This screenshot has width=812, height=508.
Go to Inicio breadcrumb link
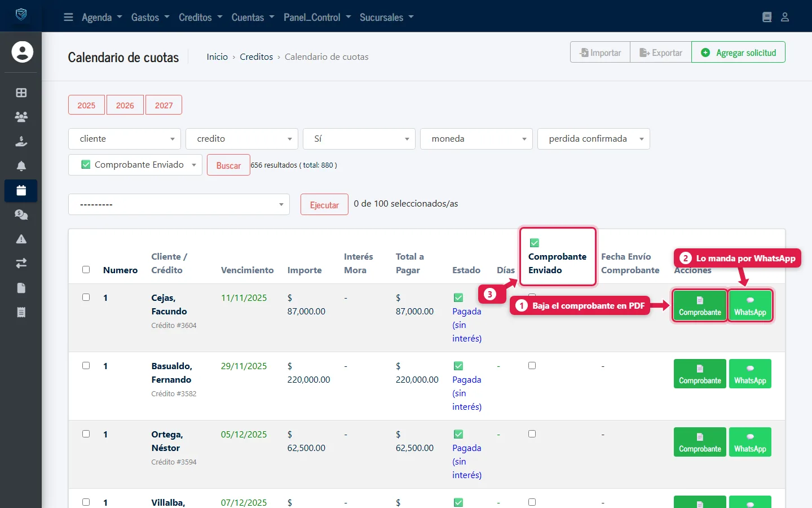tap(217, 56)
